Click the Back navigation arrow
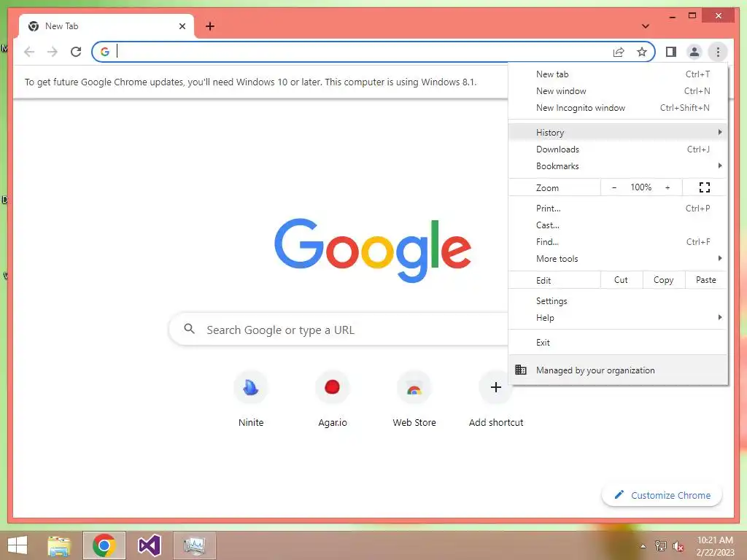The height and width of the screenshot is (560, 747). pos(29,52)
